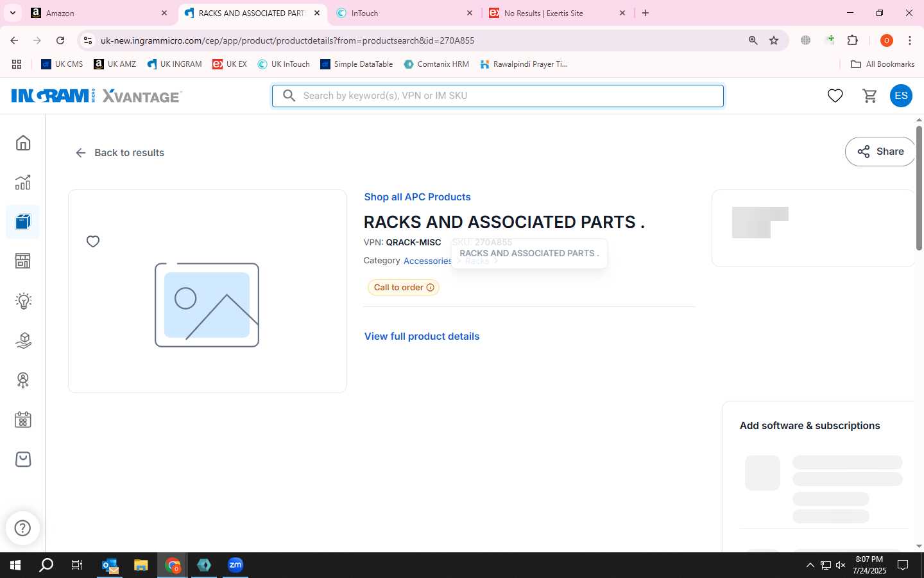Switch to the No Results Exertis Site tab

pyautogui.click(x=558, y=13)
